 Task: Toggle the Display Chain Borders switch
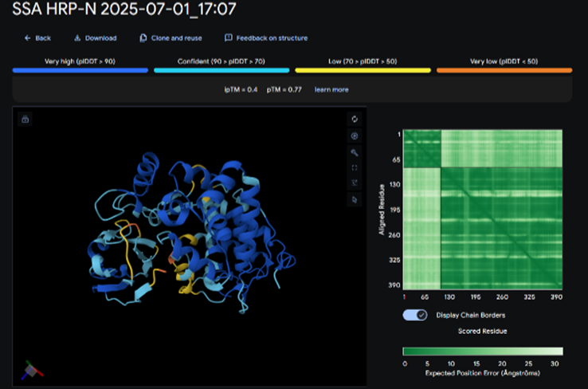point(416,315)
